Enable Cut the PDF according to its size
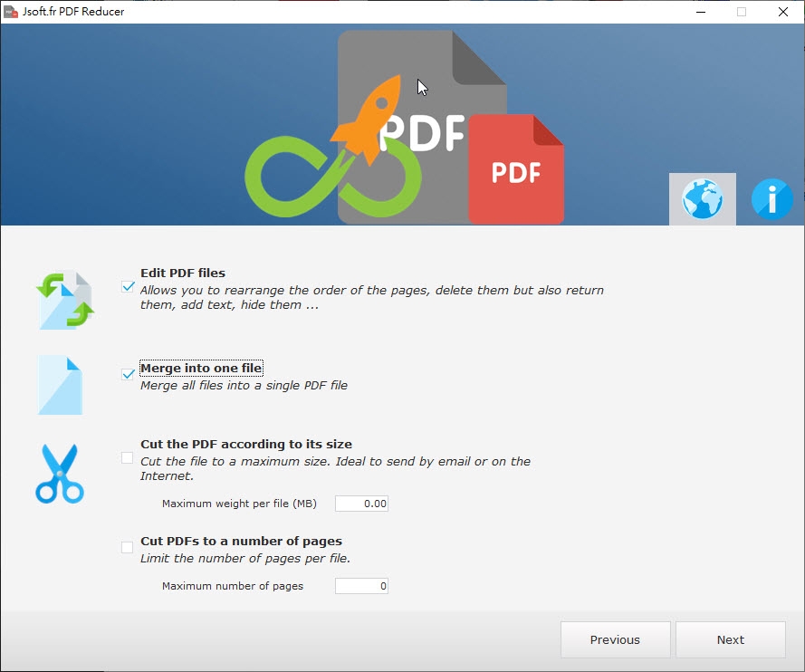This screenshot has height=672, width=805. [x=128, y=457]
